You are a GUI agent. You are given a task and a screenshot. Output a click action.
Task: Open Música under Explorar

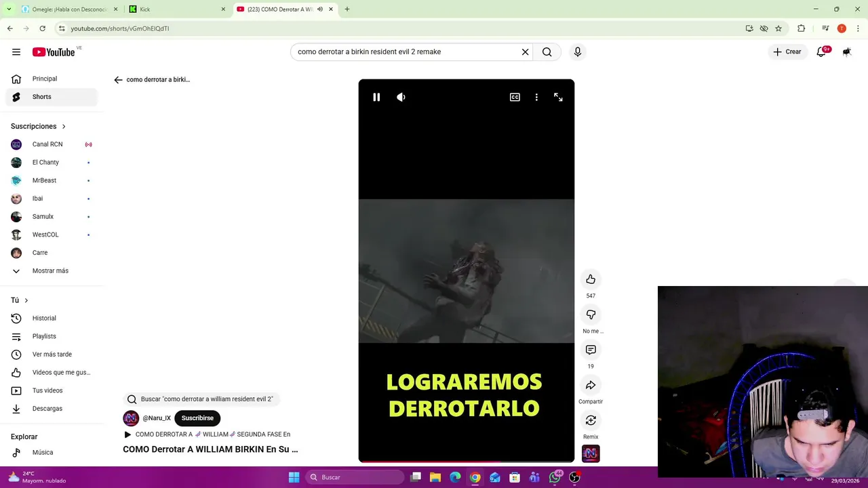coord(52,452)
